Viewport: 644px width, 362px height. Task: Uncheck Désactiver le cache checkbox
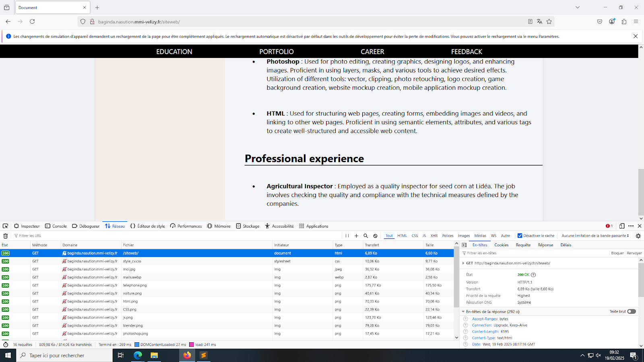click(520, 236)
